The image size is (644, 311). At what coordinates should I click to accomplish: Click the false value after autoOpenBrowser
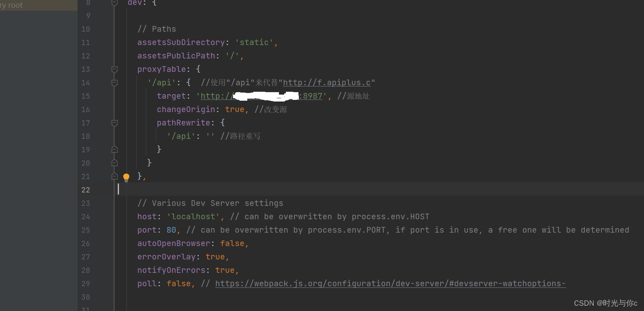232,244
